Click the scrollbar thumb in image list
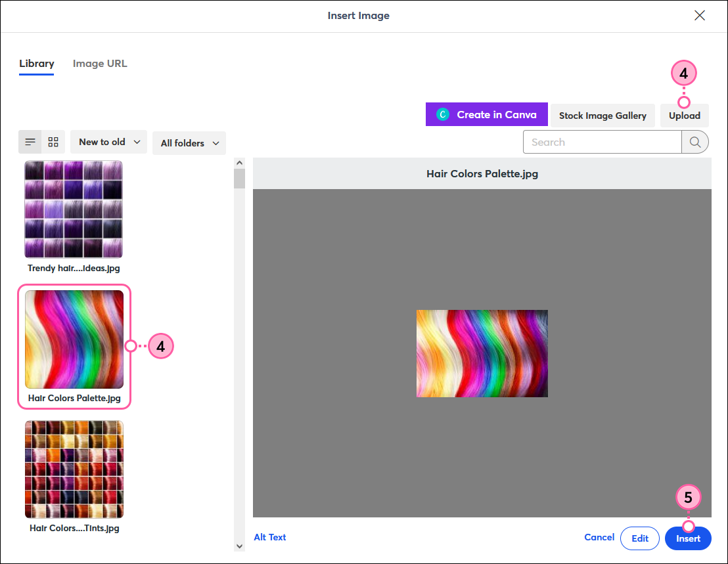 [240, 179]
